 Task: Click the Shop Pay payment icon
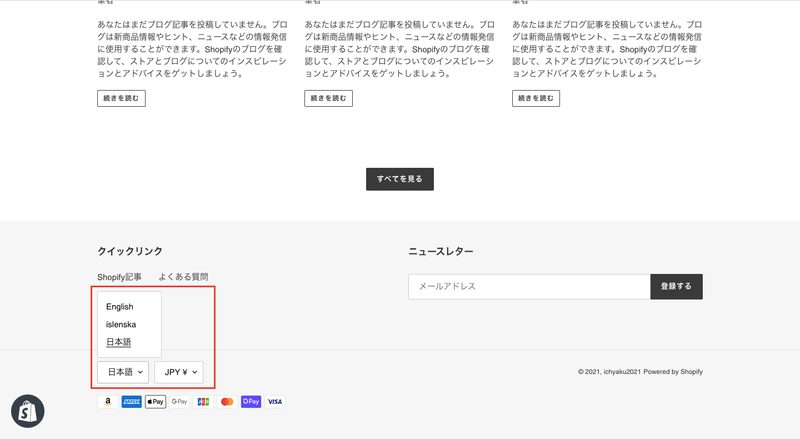[251, 402]
